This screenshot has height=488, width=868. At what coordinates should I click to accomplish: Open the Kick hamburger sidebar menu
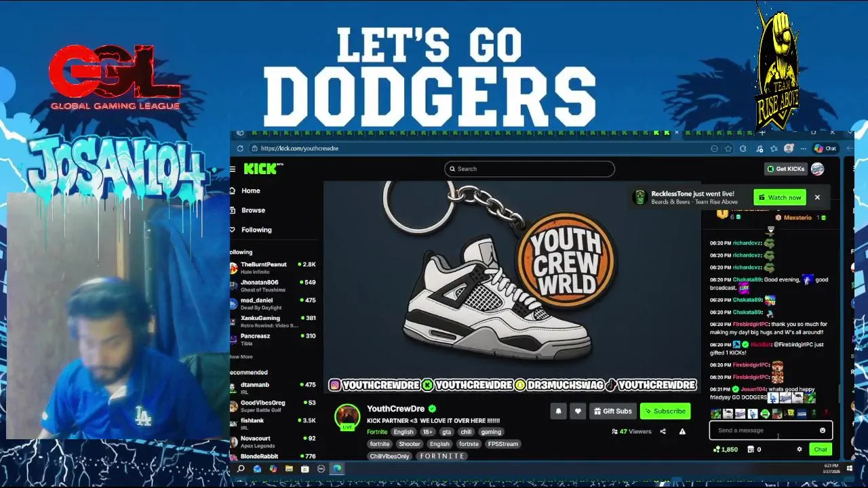[x=233, y=169]
